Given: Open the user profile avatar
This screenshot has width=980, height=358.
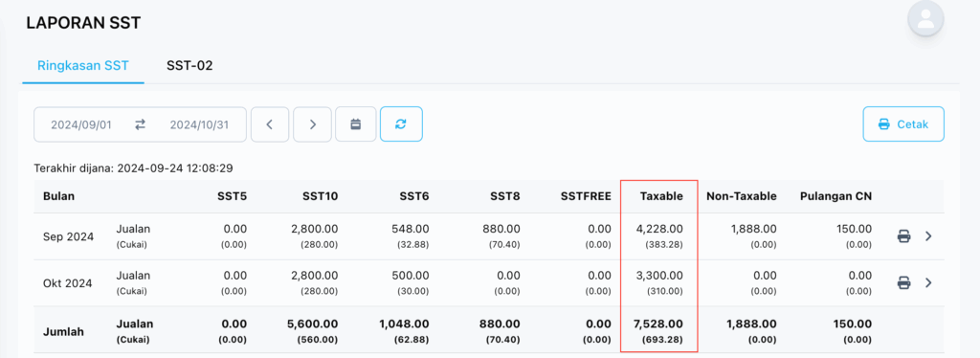Looking at the screenshot, I should tap(925, 18).
